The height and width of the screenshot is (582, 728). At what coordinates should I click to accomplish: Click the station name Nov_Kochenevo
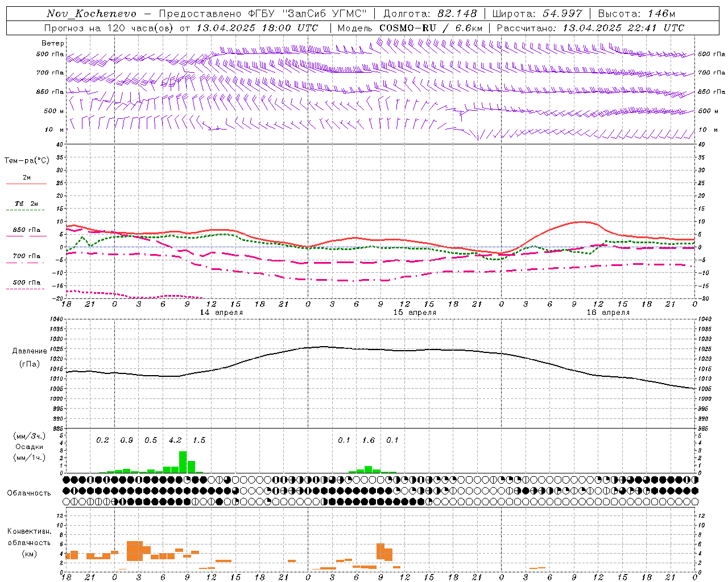pyautogui.click(x=92, y=14)
